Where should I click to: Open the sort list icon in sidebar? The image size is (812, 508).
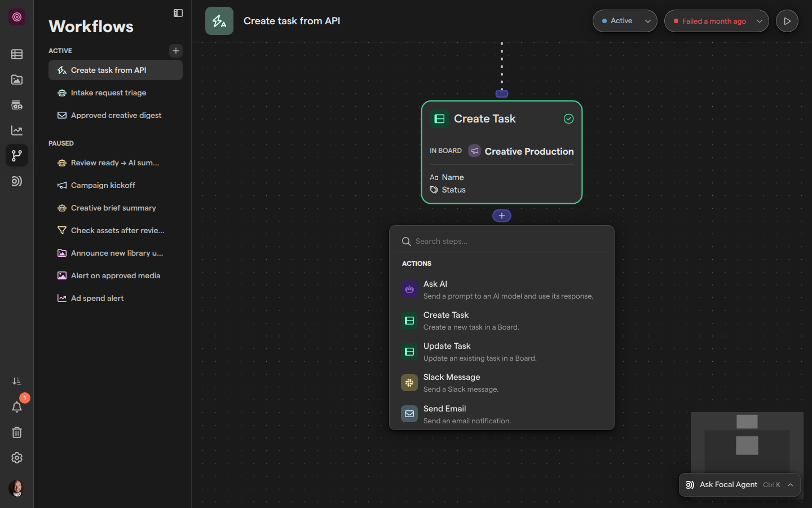(x=17, y=382)
